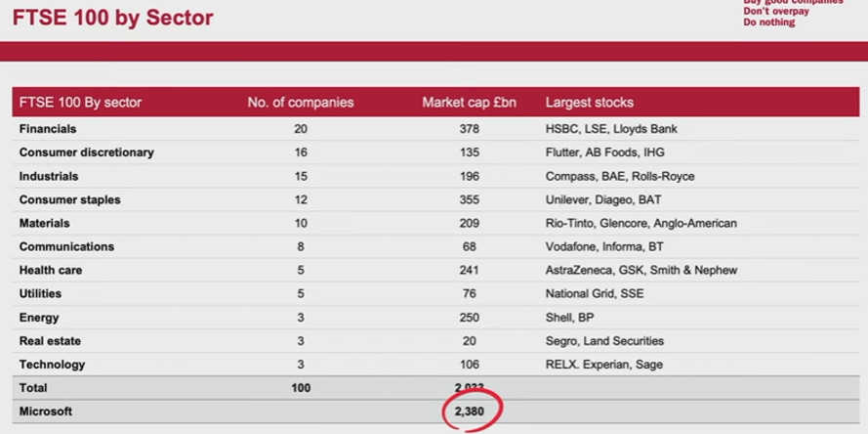Select the 'Total' row label
The width and height of the screenshot is (868, 434).
pos(33,388)
